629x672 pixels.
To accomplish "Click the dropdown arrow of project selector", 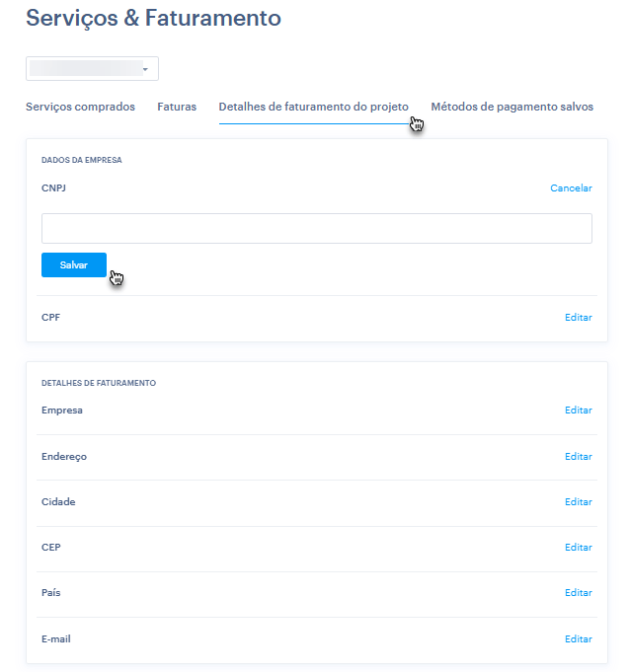I will point(145,69).
